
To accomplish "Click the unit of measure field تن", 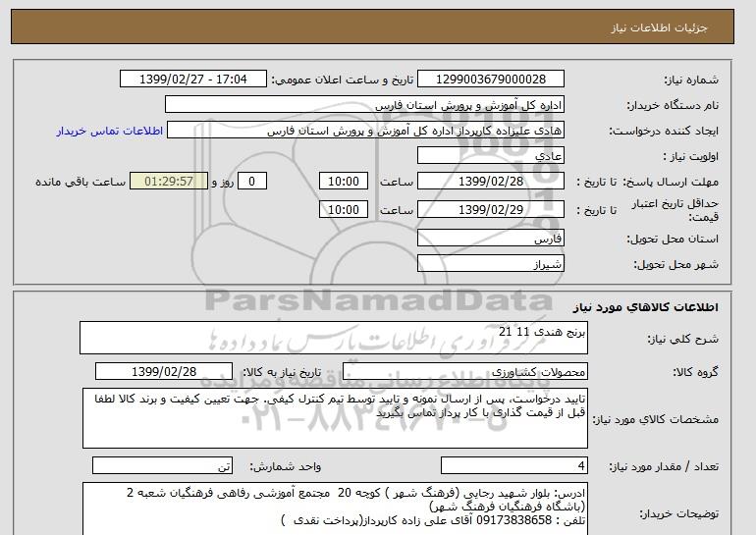I will click(162, 465).
